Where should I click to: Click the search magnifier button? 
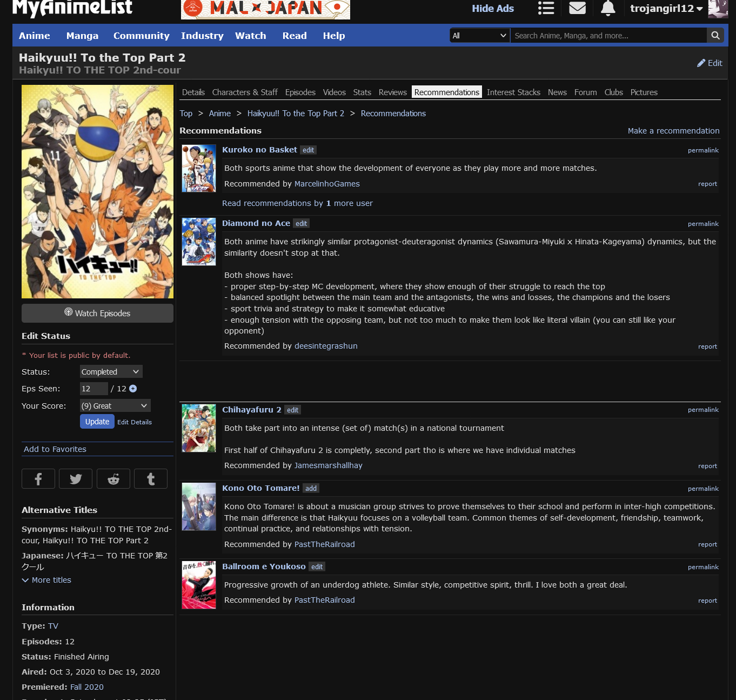(x=715, y=36)
